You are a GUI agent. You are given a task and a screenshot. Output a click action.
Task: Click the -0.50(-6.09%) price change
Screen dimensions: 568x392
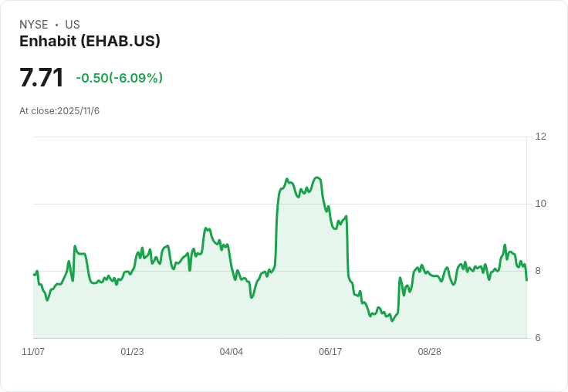point(119,78)
